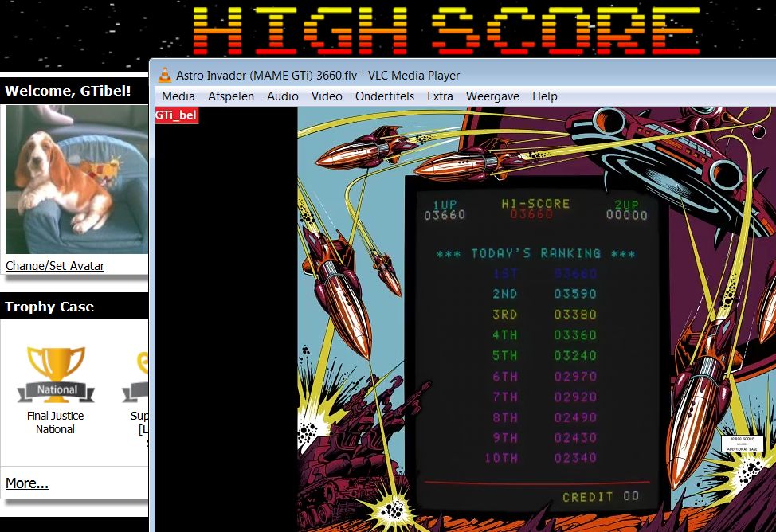Click the 1ST place score in the video
This screenshot has width=776, height=532.
click(x=575, y=273)
